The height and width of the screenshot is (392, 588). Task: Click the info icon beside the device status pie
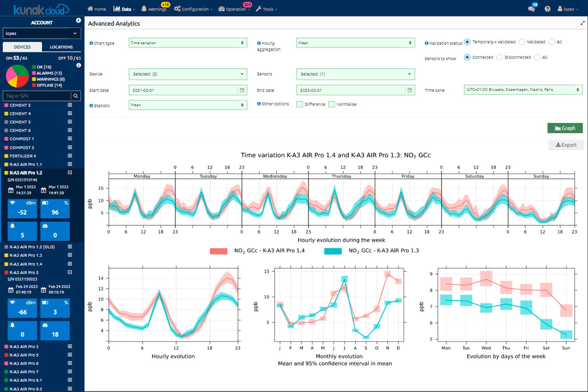tap(78, 65)
